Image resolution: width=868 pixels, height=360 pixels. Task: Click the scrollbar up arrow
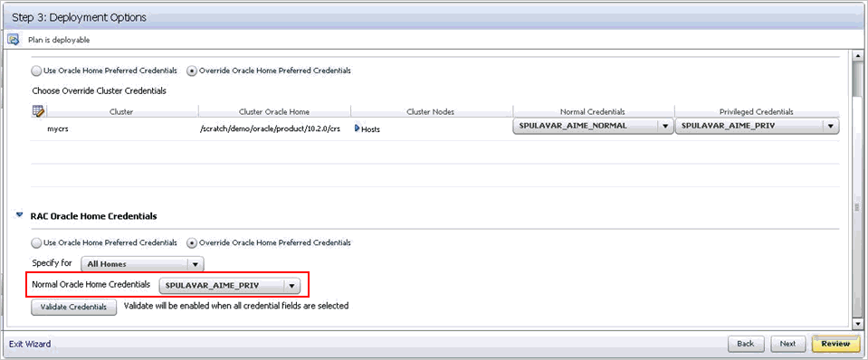[x=858, y=56]
